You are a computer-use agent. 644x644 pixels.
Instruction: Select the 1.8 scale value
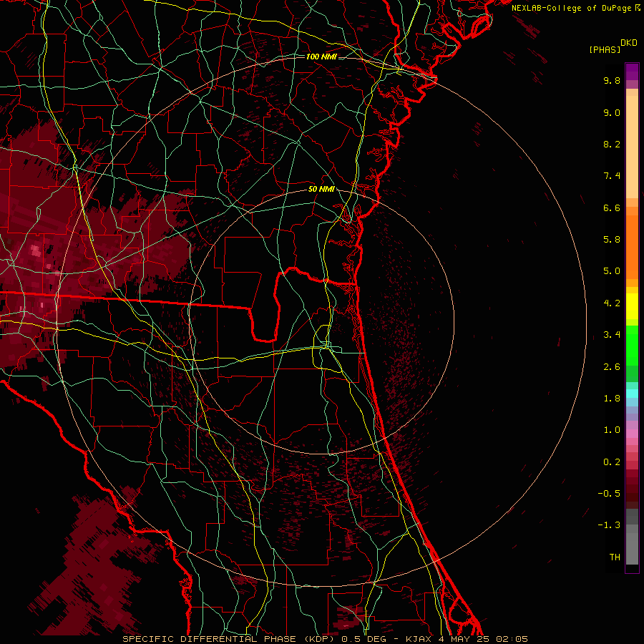pyautogui.click(x=612, y=399)
